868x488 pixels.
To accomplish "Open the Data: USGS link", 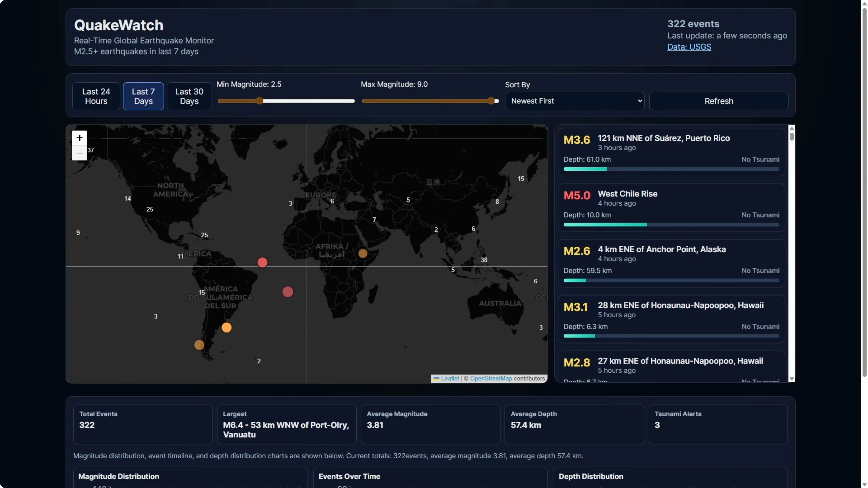I will (689, 47).
